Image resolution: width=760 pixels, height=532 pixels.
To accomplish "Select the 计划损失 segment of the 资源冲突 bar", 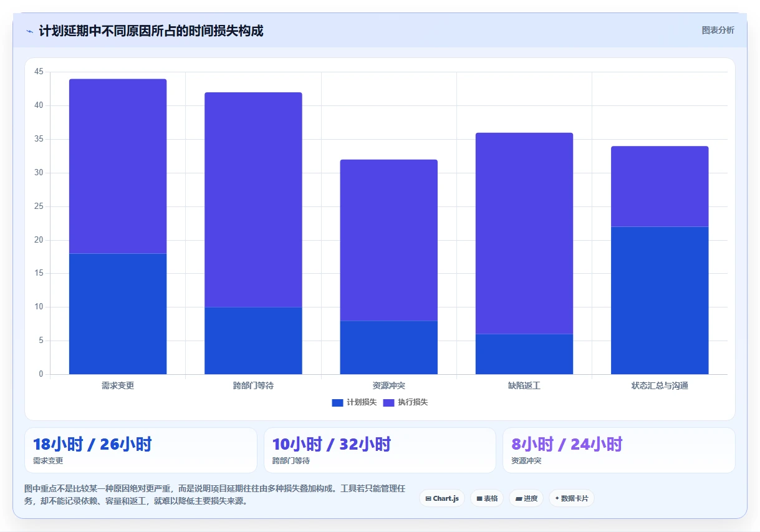I will [388, 347].
